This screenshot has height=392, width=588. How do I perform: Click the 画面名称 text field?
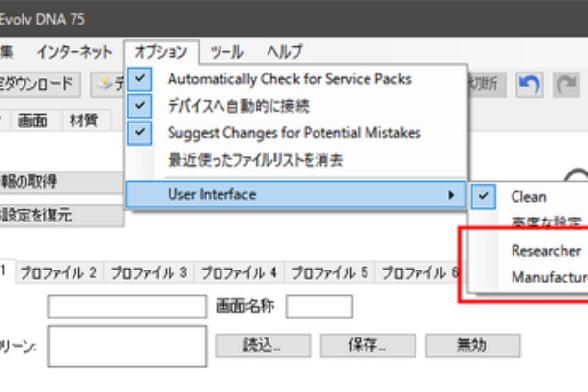(x=319, y=307)
